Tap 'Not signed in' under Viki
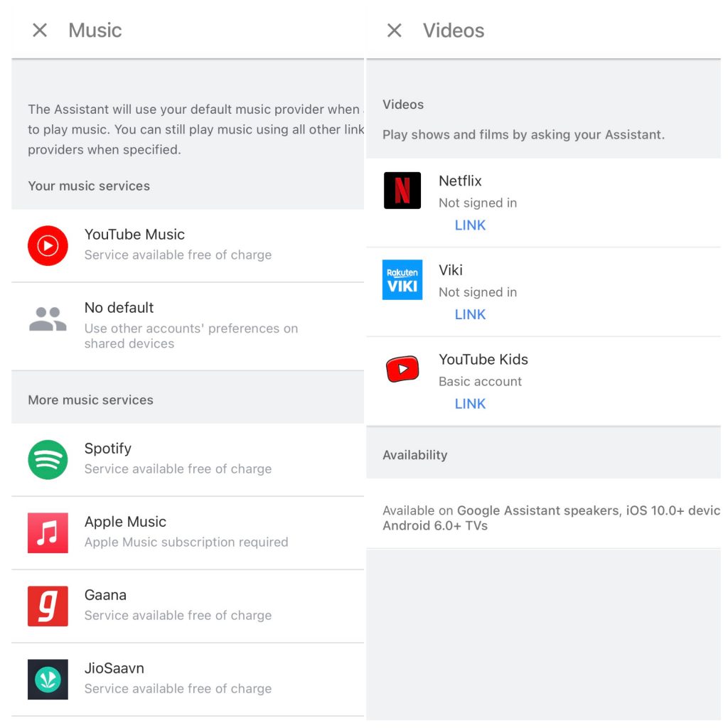The height and width of the screenshot is (728, 728). (x=478, y=292)
